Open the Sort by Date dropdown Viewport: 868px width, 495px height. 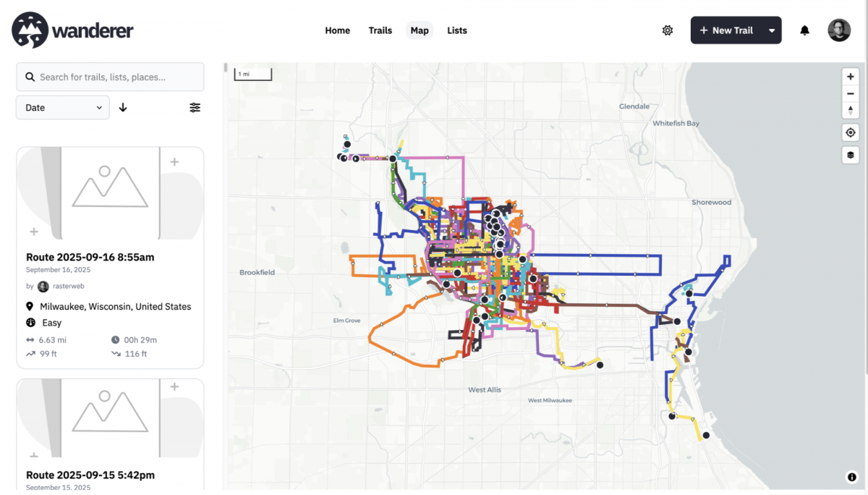point(63,107)
